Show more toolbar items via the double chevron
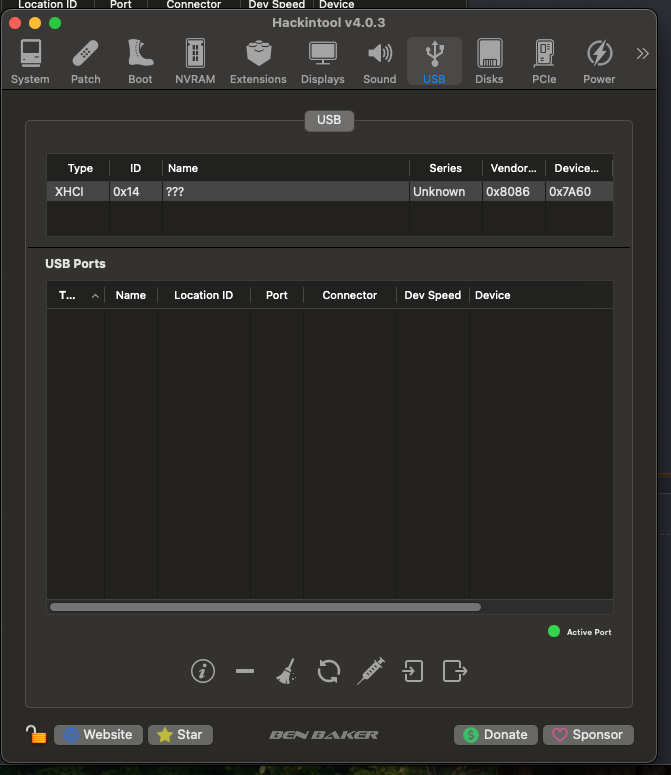Image resolution: width=671 pixels, height=775 pixels. (x=642, y=53)
